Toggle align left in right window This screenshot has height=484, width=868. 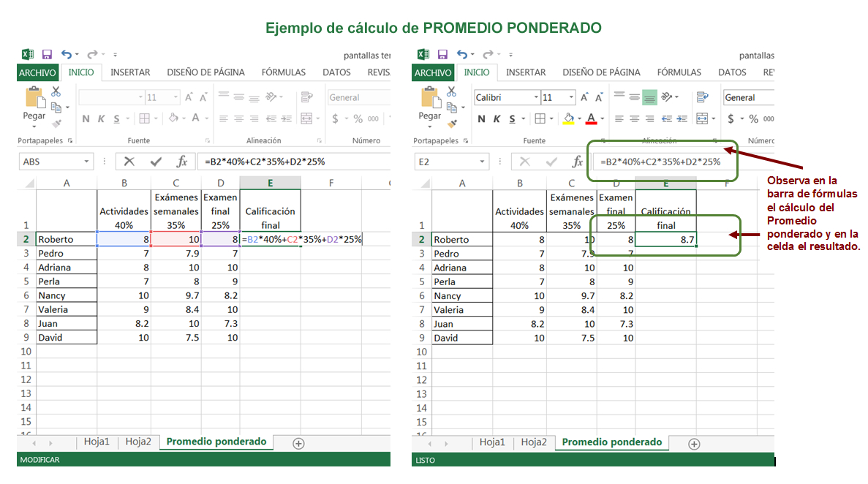coord(619,118)
